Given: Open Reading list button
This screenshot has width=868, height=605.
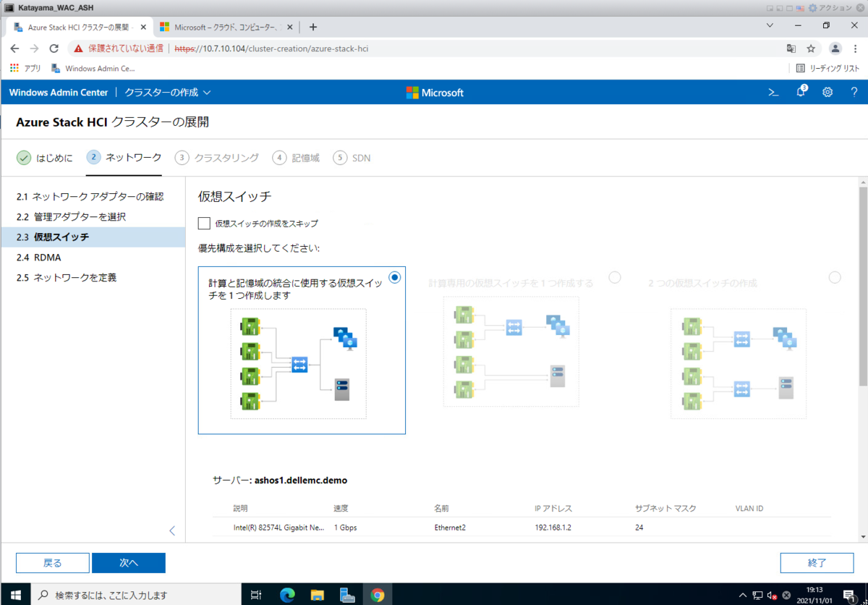Looking at the screenshot, I should coord(828,69).
